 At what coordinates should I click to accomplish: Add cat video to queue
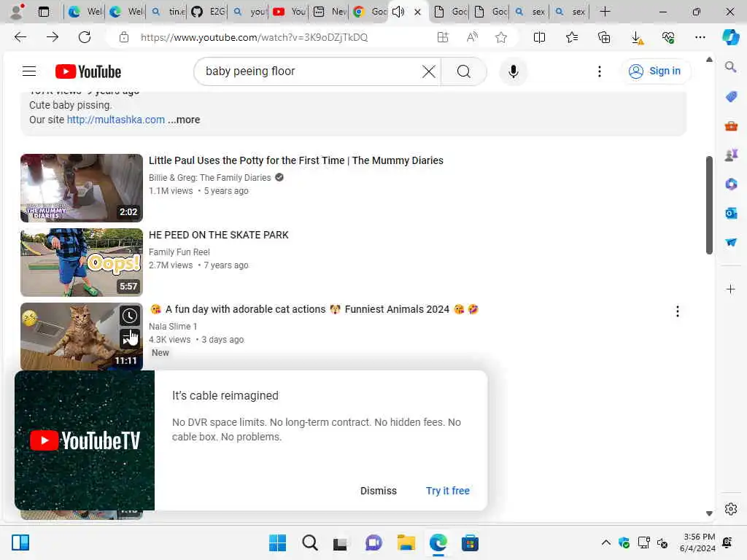coord(130,338)
